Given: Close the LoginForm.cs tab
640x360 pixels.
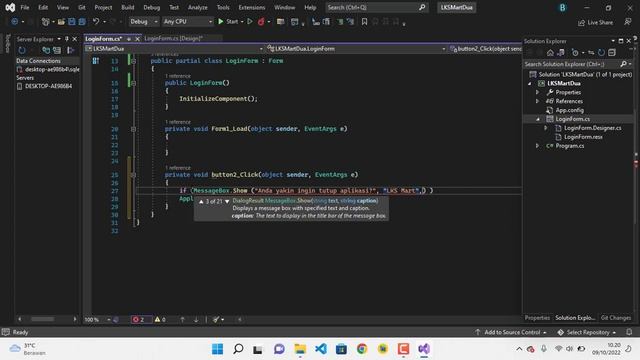Looking at the screenshot, I should (x=138, y=39).
